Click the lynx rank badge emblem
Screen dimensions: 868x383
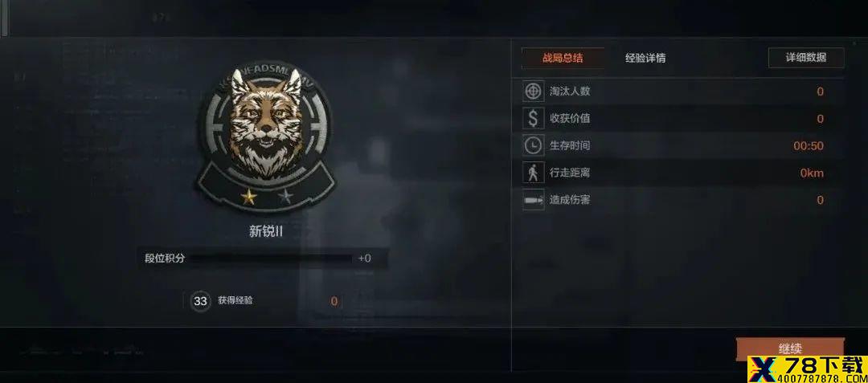tap(266, 136)
